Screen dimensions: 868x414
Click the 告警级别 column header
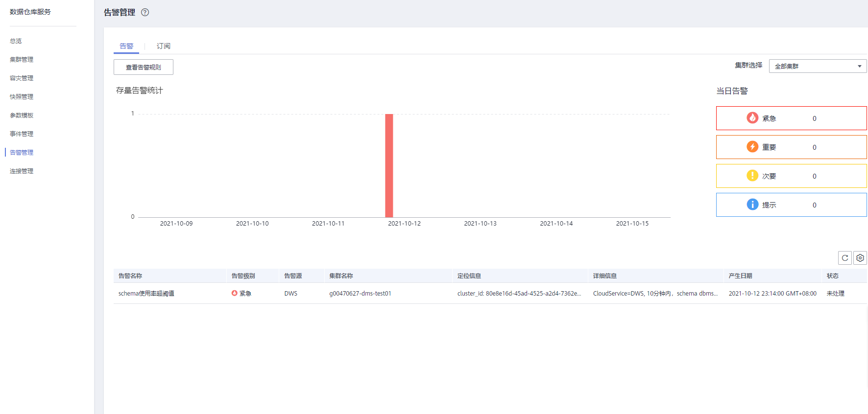point(243,276)
